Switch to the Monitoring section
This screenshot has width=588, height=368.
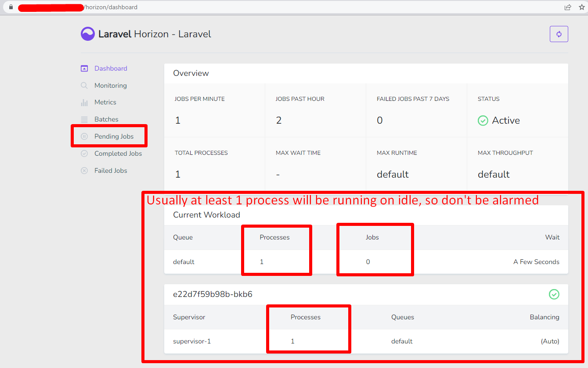110,85
